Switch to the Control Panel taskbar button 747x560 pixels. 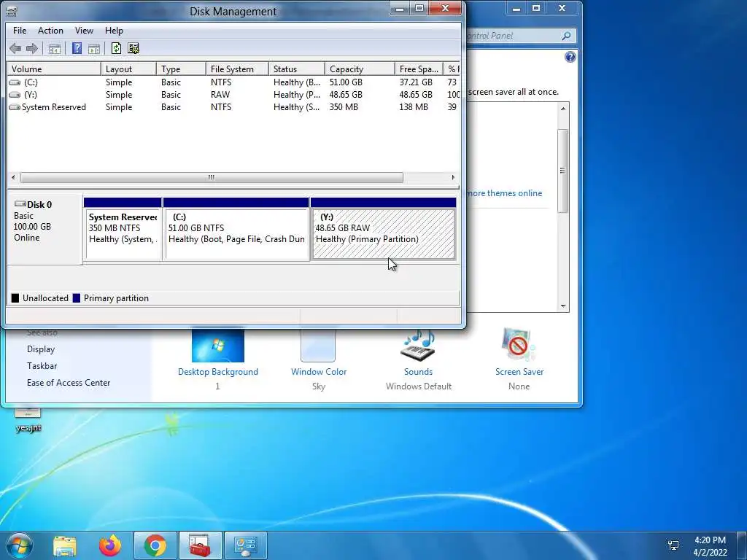pos(246,545)
